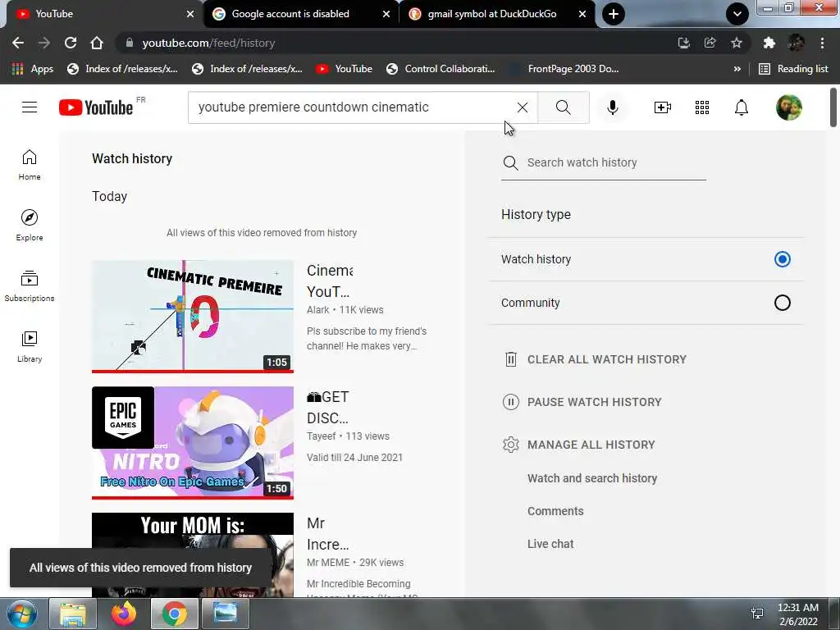840x630 pixels.
Task: Open a new browser tab
Action: (x=614, y=14)
